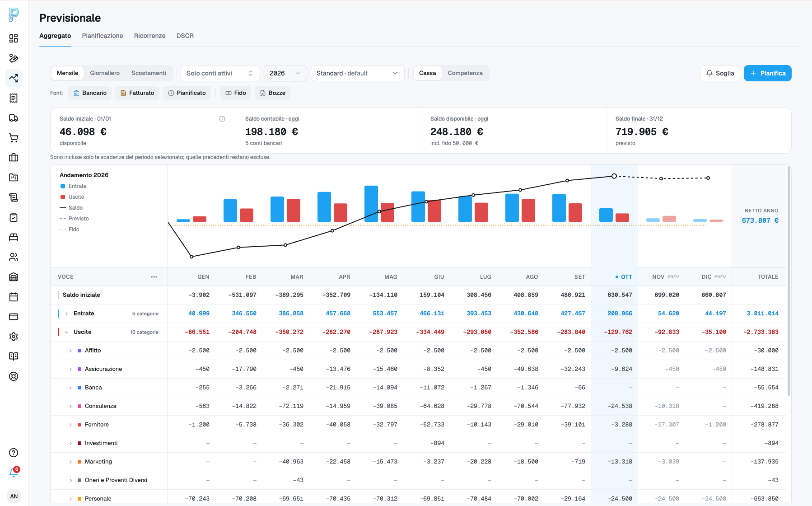Toggle the Fatturato source filter
The width and height of the screenshot is (812, 506).
(x=137, y=93)
